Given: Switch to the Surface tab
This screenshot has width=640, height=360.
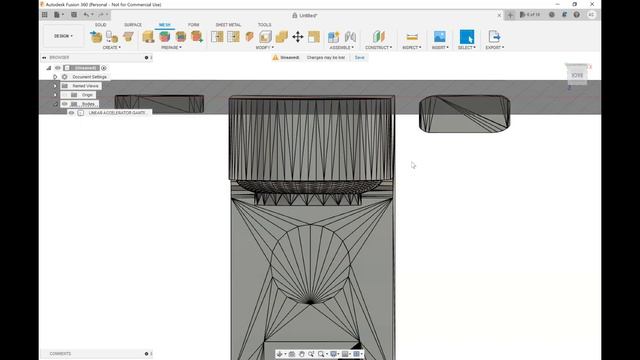Looking at the screenshot, I should (x=133, y=25).
